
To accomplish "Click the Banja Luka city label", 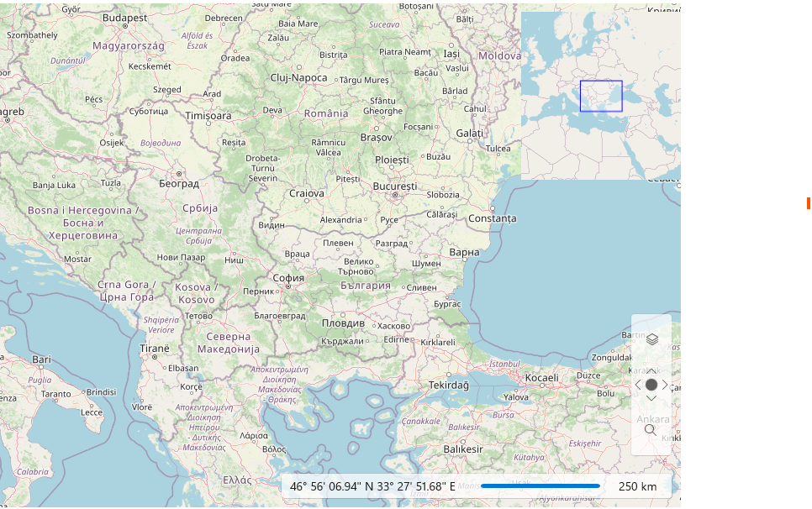I will click(x=54, y=185).
